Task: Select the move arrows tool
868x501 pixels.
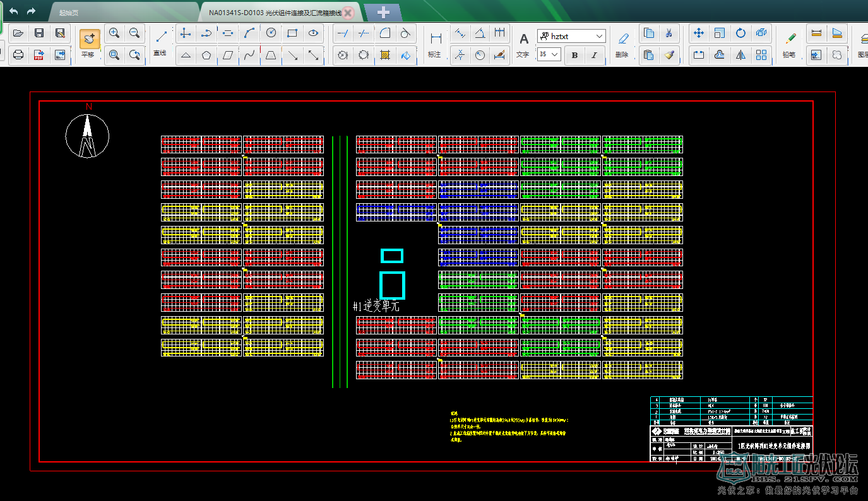Action: [699, 33]
